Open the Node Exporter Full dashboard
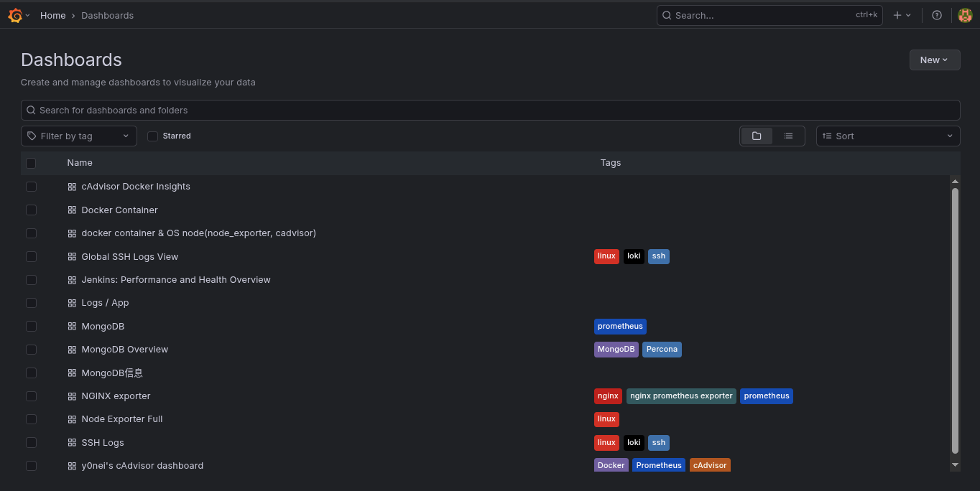The height and width of the screenshot is (491, 980). pyautogui.click(x=121, y=418)
